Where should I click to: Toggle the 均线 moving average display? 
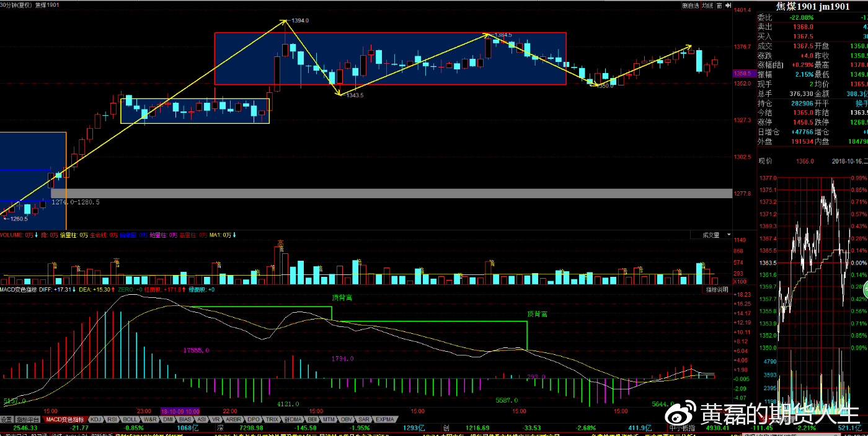point(707,5)
